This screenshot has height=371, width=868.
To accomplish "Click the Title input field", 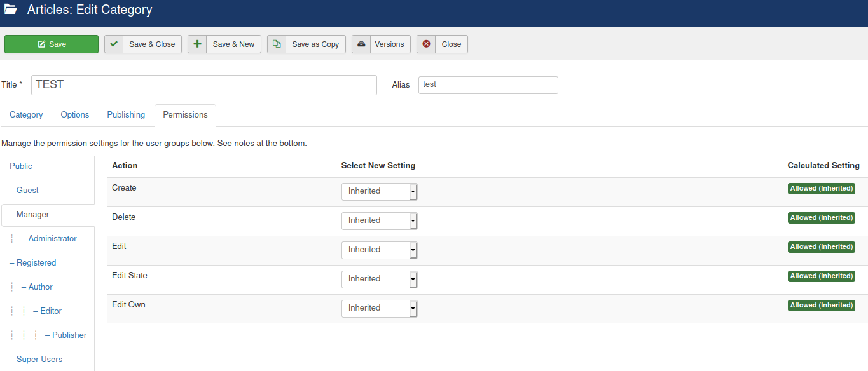I will pos(203,85).
